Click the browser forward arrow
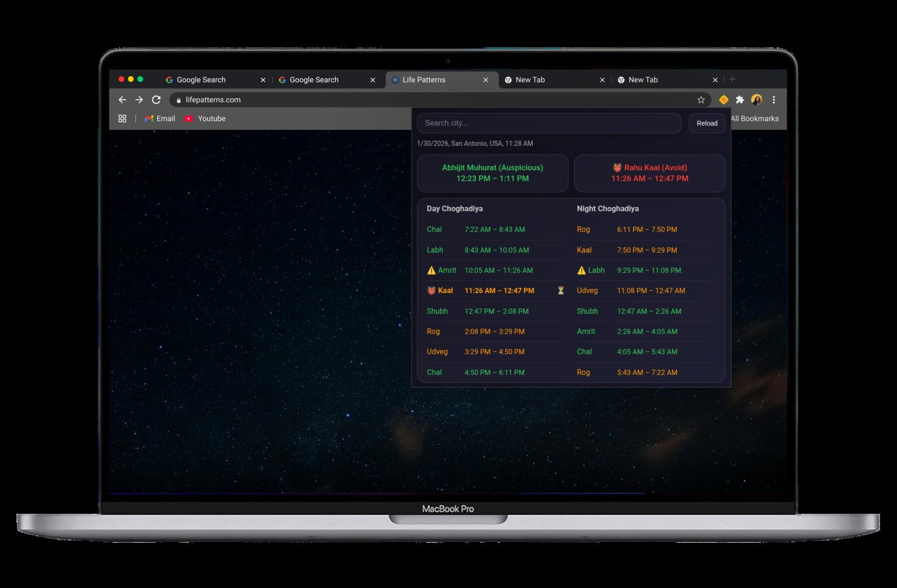Viewport: 897px width, 588px height. tap(139, 100)
